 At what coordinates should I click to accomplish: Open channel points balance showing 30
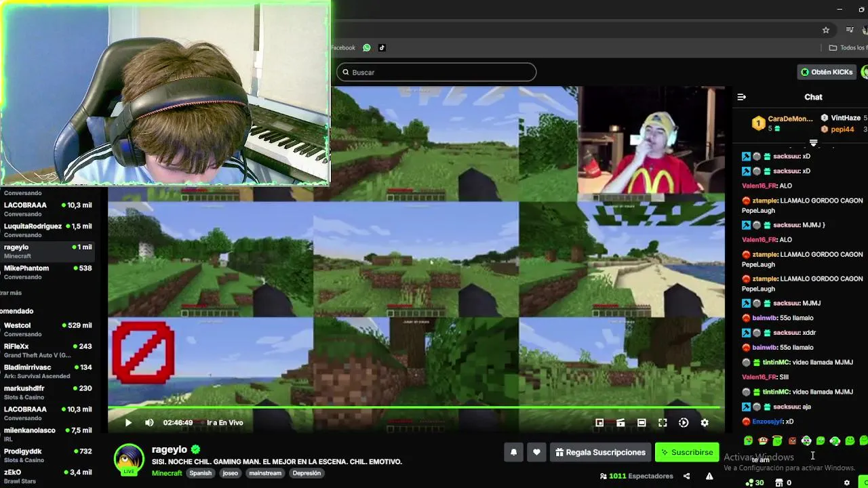coord(755,483)
